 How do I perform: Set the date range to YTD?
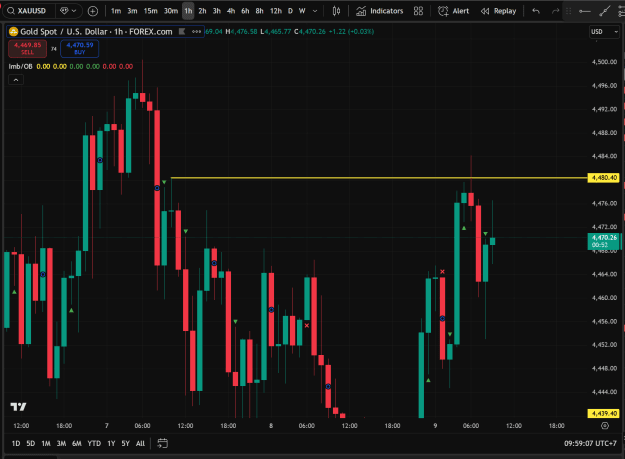94,443
